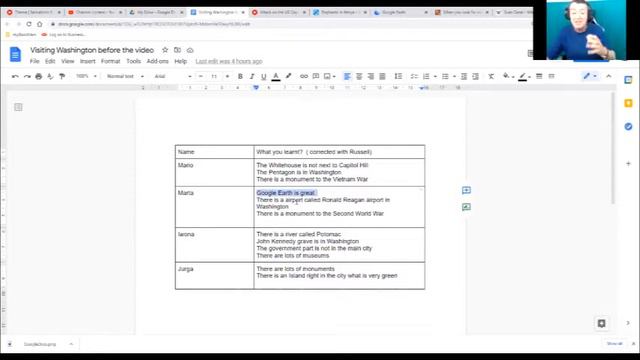Increase the font size
Viewport: 640px width, 360px height.
pos(227,76)
